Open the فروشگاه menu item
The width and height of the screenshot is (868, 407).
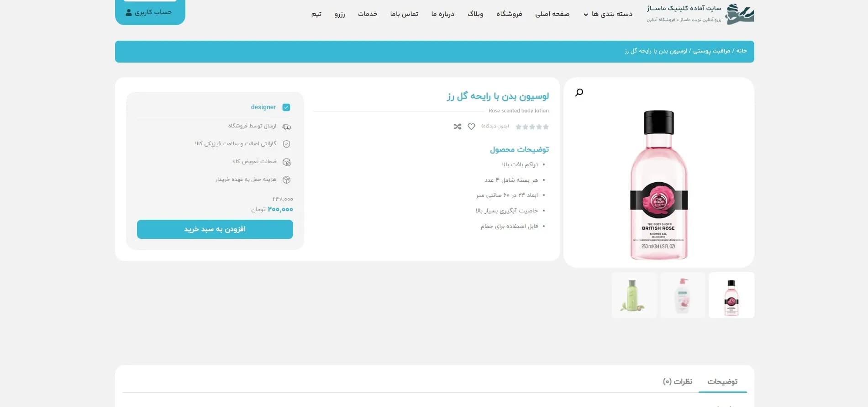(x=509, y=14)
